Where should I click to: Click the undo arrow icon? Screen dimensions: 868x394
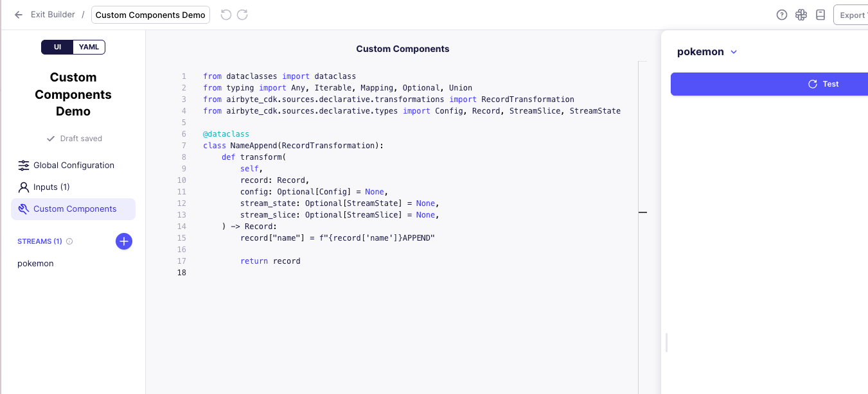coord(226,14)
